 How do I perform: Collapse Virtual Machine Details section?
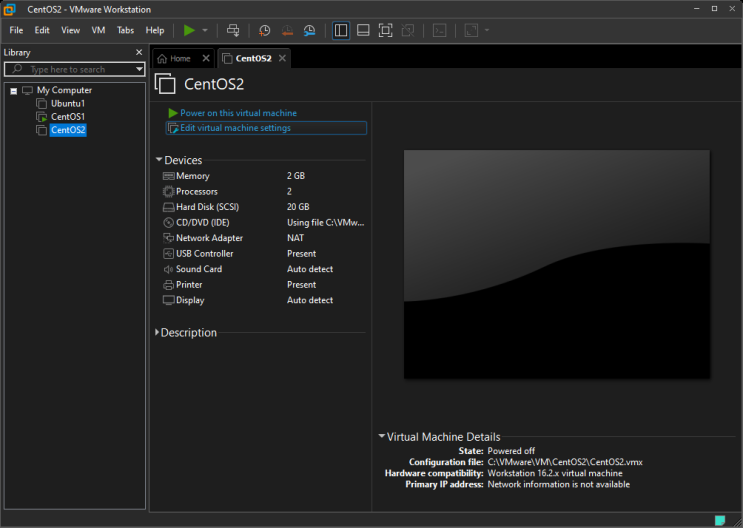click(381, 436)
